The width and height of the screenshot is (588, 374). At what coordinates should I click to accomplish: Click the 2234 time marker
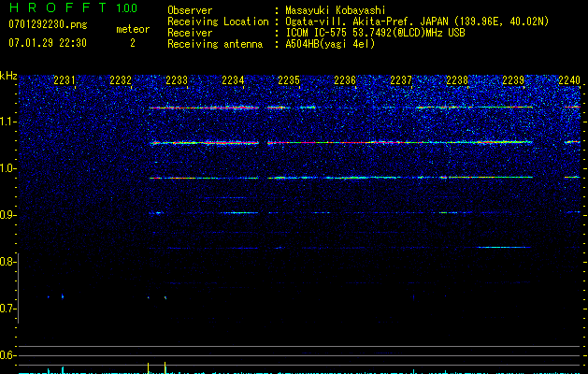tap(233, 80)
